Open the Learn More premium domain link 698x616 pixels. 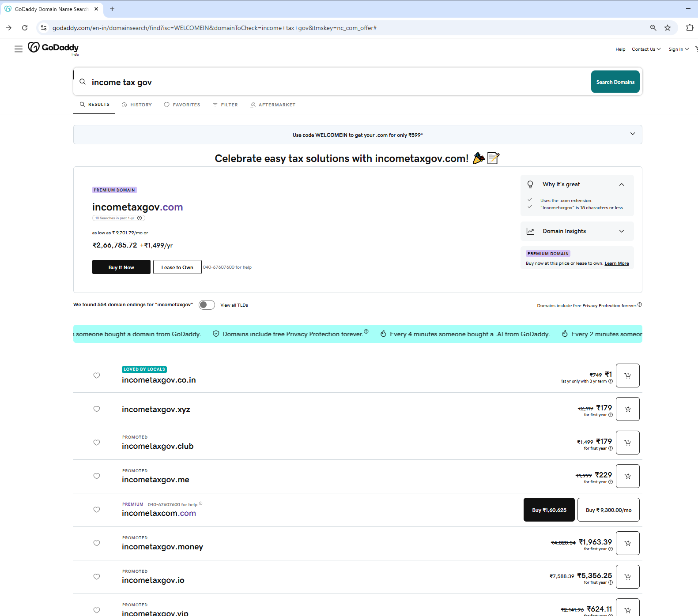point(617,263)
